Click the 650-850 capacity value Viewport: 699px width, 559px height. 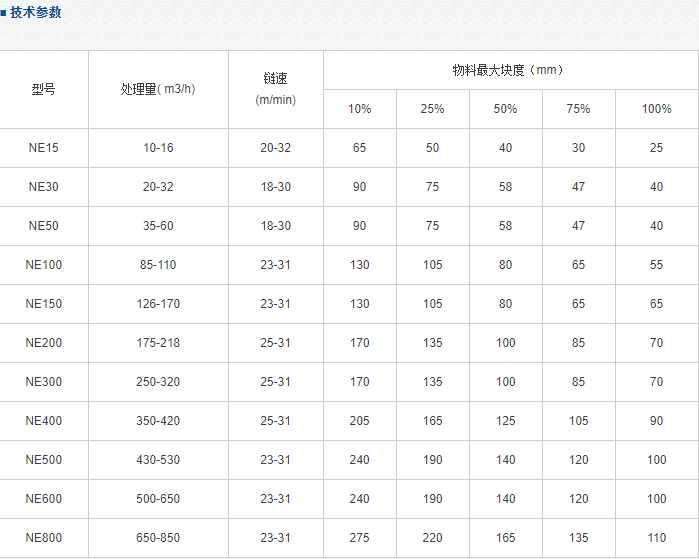tap(158, 538)
